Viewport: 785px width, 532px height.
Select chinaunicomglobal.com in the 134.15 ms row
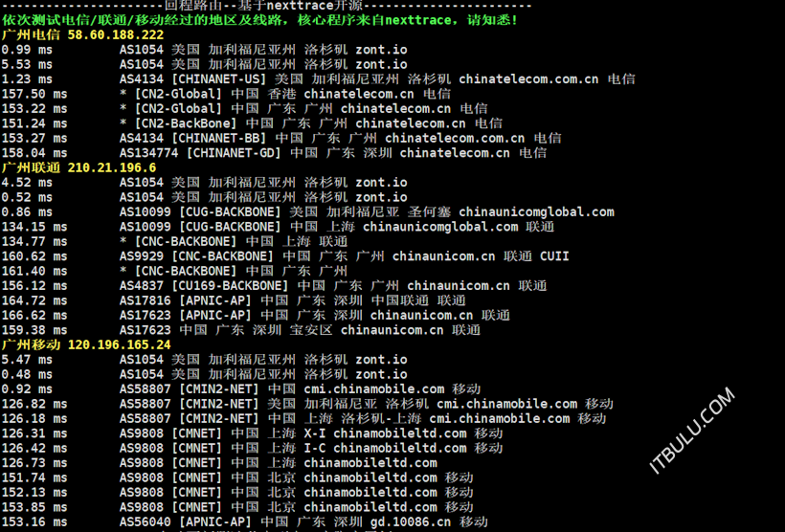point(440,227)
